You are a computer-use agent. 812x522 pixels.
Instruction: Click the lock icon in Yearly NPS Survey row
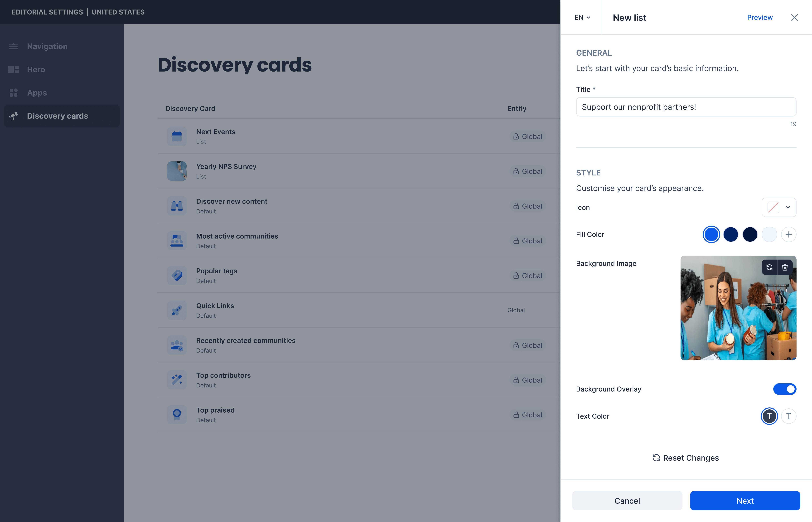pos(516,171)
